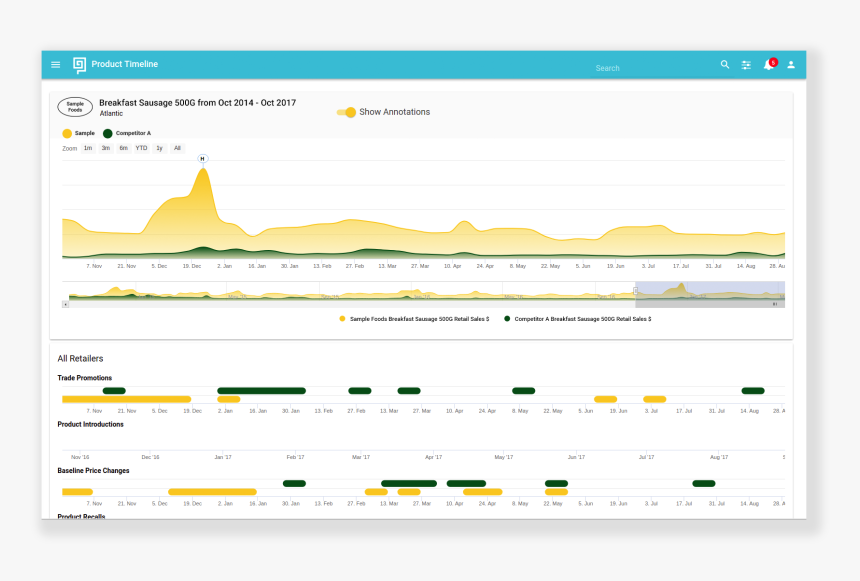Grab the navigator's left range handle

pyautogui.click(x=636, y=291)
